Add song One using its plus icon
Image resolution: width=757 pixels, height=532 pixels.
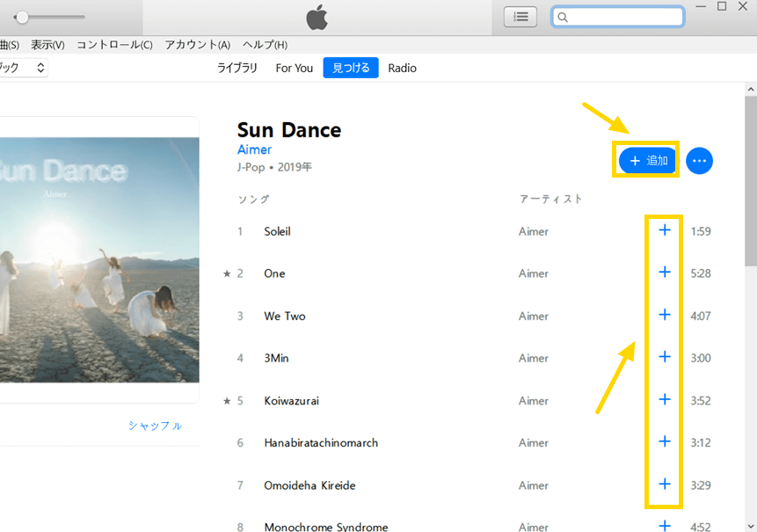point(665,273)
